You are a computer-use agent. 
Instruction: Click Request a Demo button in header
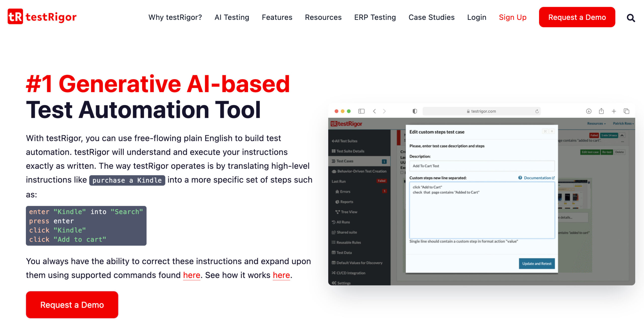577,17
